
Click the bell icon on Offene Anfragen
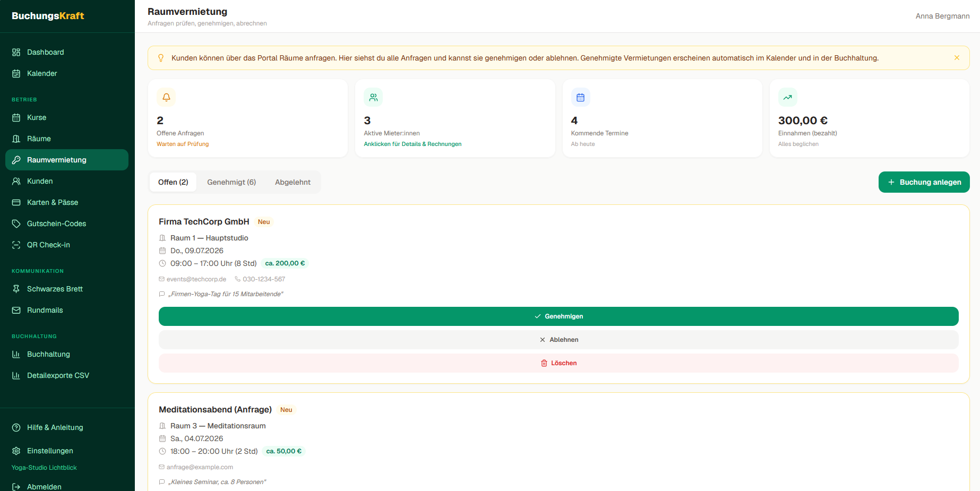[166, 97]
